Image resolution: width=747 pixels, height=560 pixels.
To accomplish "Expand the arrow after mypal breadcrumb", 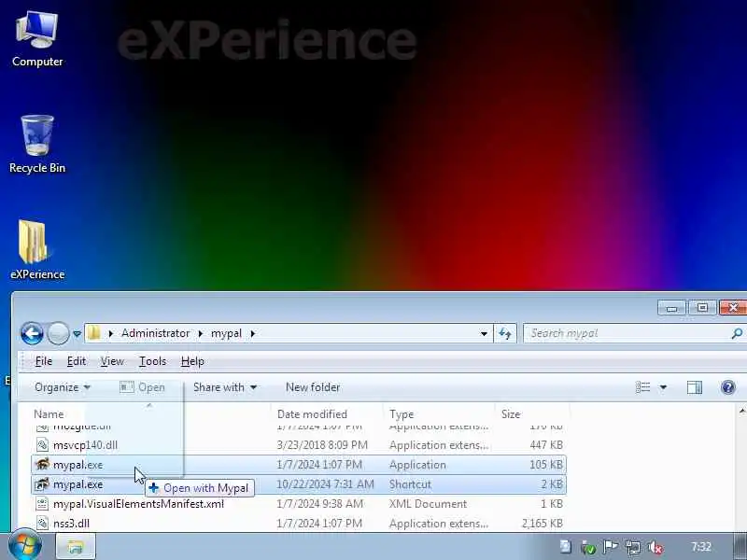I will click(252, 333).
